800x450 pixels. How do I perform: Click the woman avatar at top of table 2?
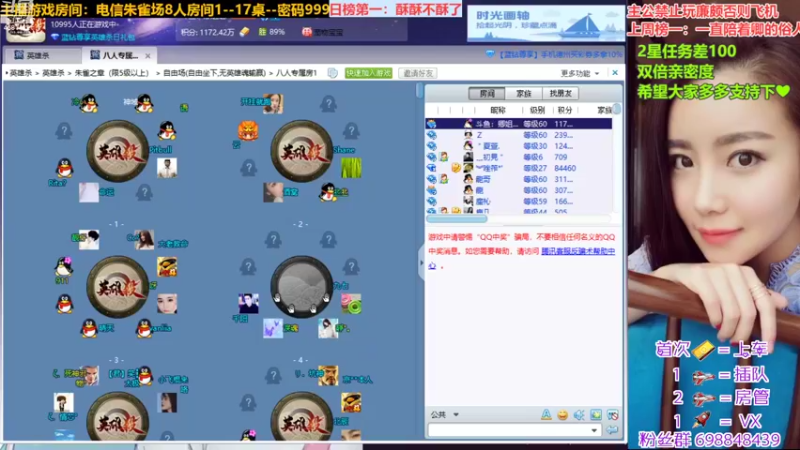(273, 104)
